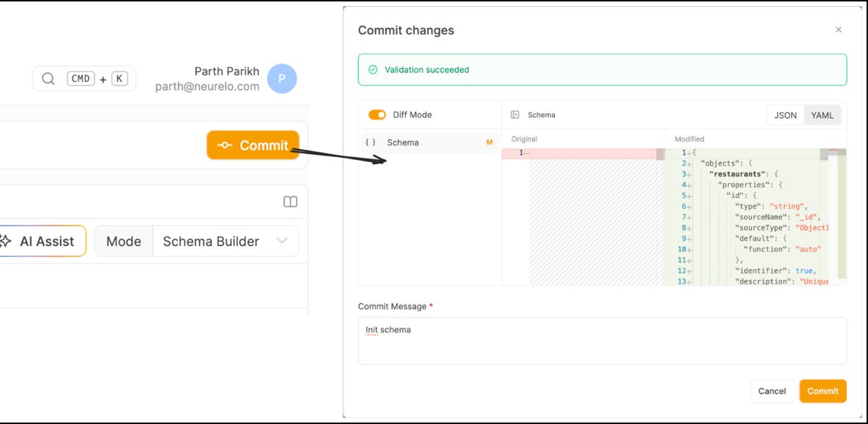Enable Diff Mode toggle again
The height and width of the screenshot is (424, 868).
point(377,114)
